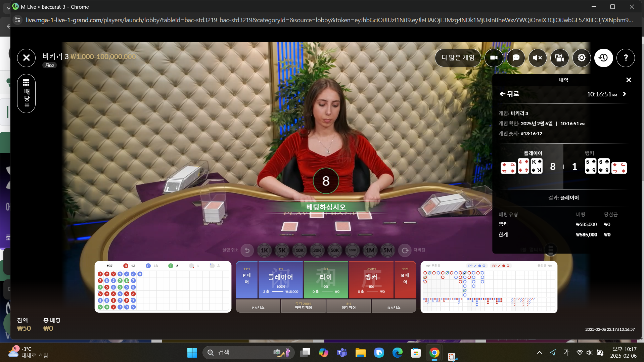Image resolution: width=644 pixels, height=362 pixels.
Task: Click the undo bet arrow icon
Action: (x=247, y=250)
